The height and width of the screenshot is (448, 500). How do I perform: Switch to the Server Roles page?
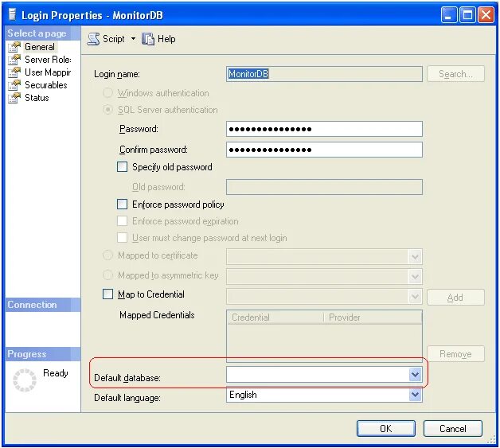(x=48, y=60)
